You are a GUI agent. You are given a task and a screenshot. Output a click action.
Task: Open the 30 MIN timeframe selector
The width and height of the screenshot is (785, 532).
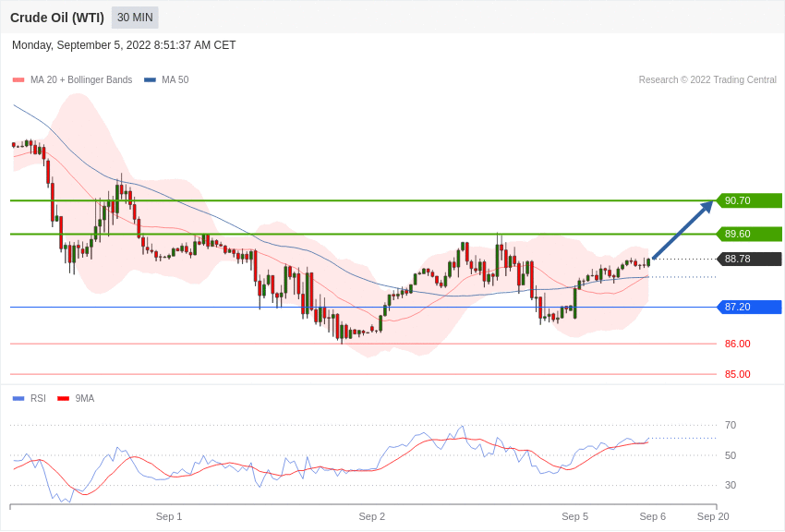tap(134, 17)
